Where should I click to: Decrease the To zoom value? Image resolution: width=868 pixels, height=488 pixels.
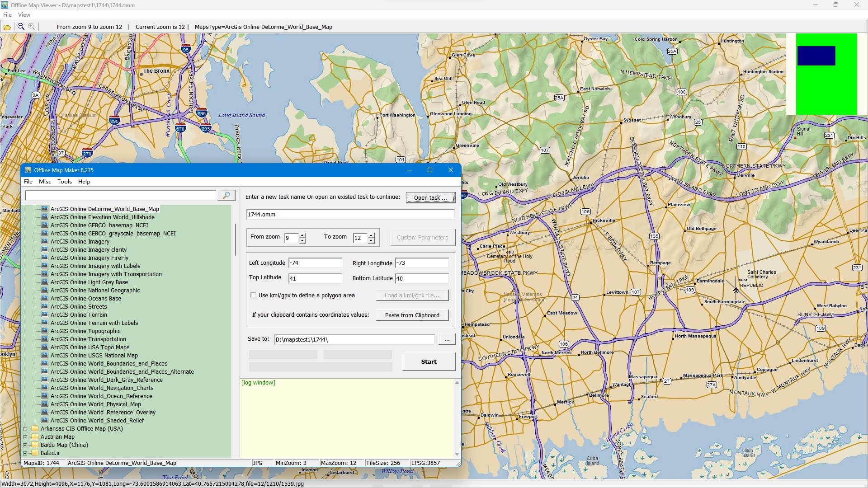pyautogui.click(x=371, y=240)
